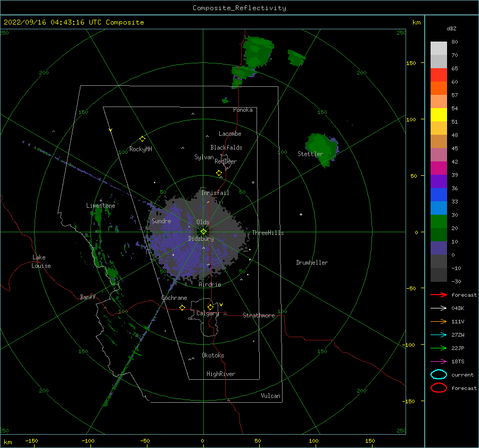The width and height of the screenshot is (479, 448).
Task: Click the Vulcan label
Action: pyautogui.click(x=271, y=396)
